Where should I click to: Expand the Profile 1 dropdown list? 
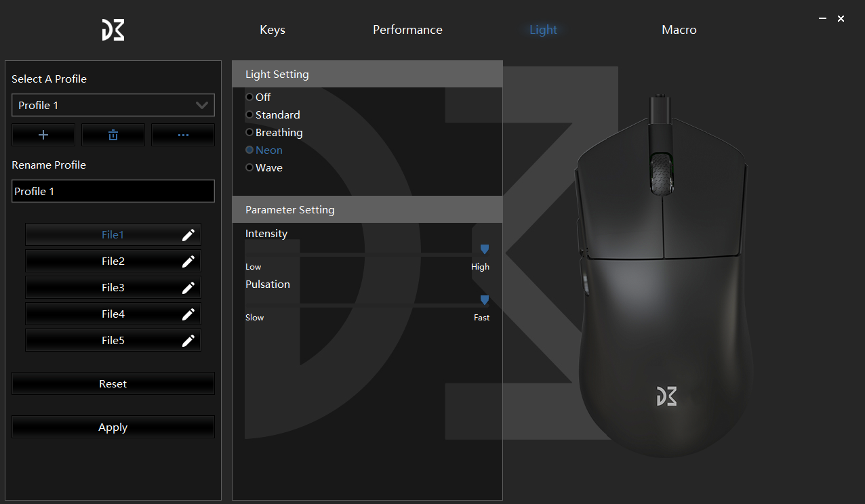click(113, 105)
